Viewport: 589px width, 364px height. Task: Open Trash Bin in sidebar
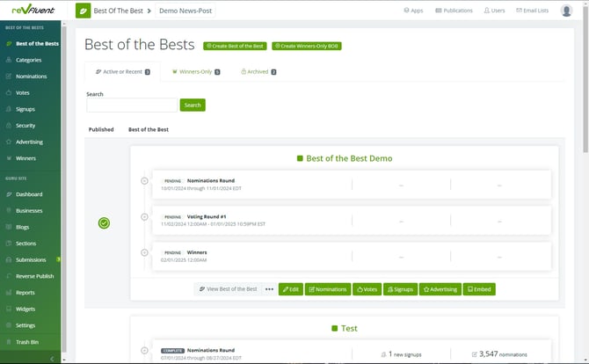[27, 341]
